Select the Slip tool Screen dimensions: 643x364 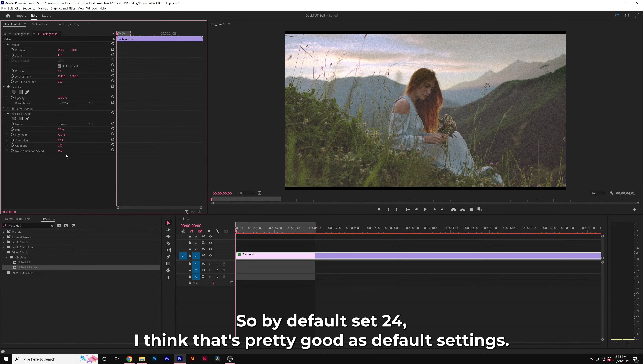(168, 250)
